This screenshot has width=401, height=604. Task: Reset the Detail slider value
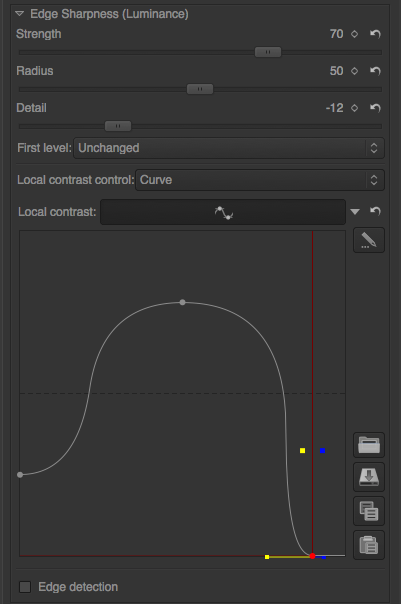click(x=375, y=108)
